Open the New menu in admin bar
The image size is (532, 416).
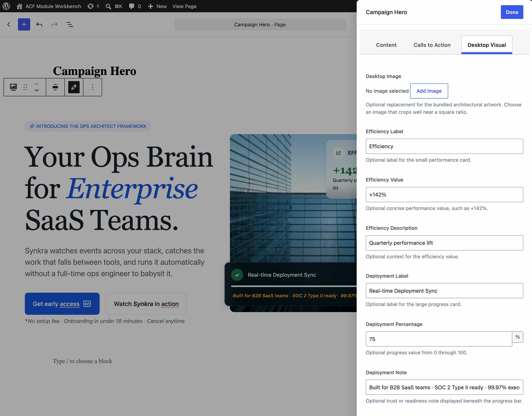coord(157,6)
